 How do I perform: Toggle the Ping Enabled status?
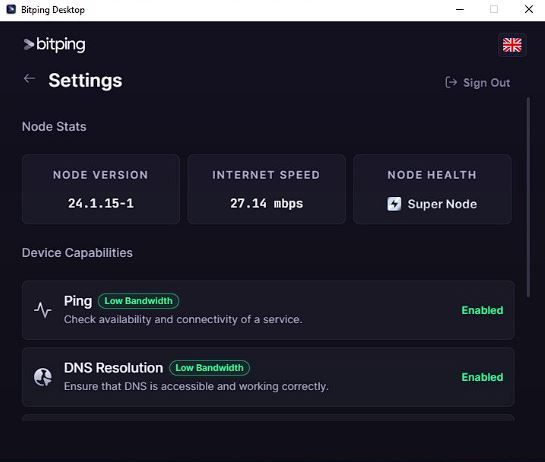(482, 310)
